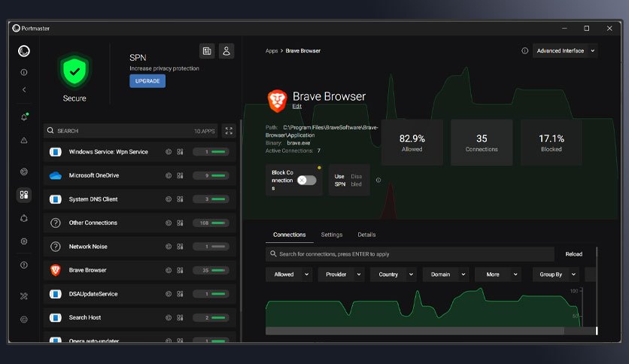This screenshot has height=364, width=629.
Task: Click the gray timeline bar beneath the connections chart
Action: (415, 331)
